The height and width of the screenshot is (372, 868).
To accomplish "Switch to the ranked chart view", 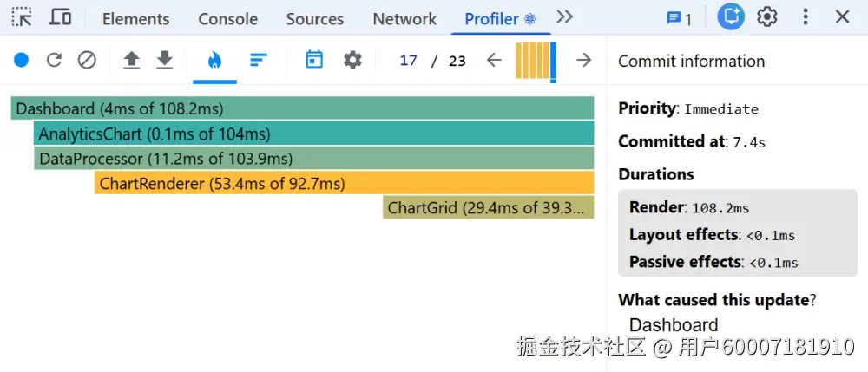I will [258, 60].
